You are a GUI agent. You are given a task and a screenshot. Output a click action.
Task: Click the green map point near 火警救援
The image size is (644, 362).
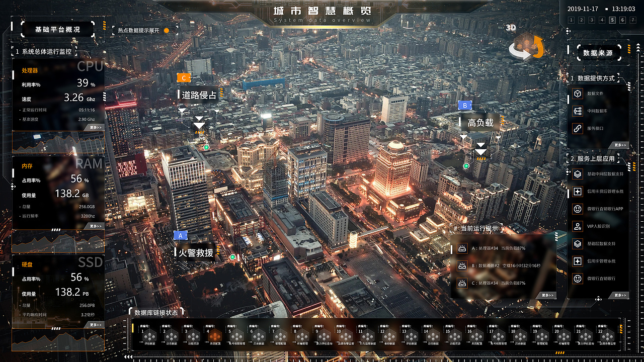point(232,257)
